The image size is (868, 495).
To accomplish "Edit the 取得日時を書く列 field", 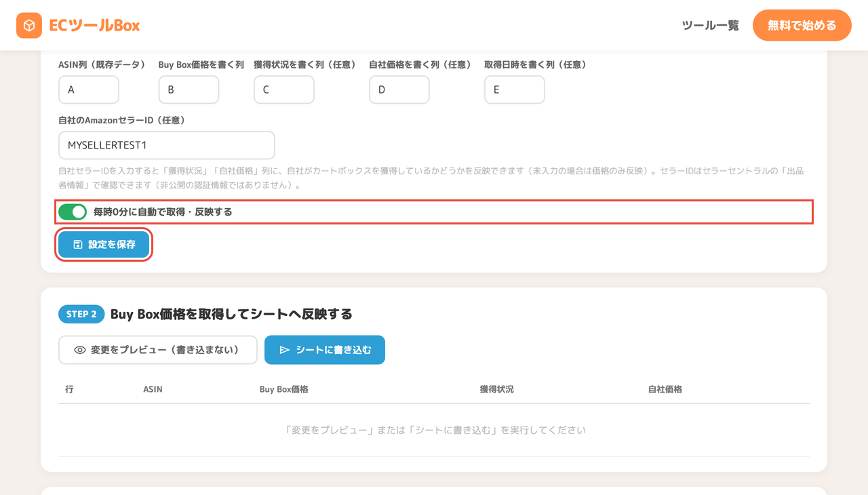I will (515, 90).
